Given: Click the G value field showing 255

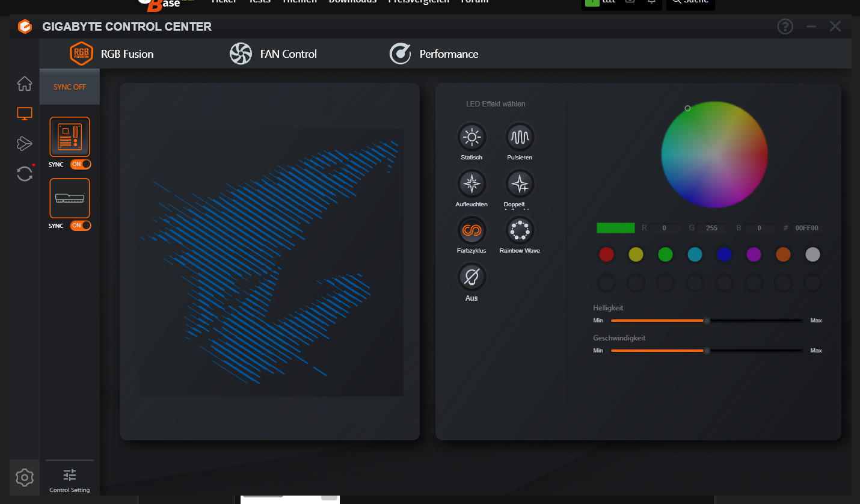Looking at the screenshot, I should click(x=712, y=229).
